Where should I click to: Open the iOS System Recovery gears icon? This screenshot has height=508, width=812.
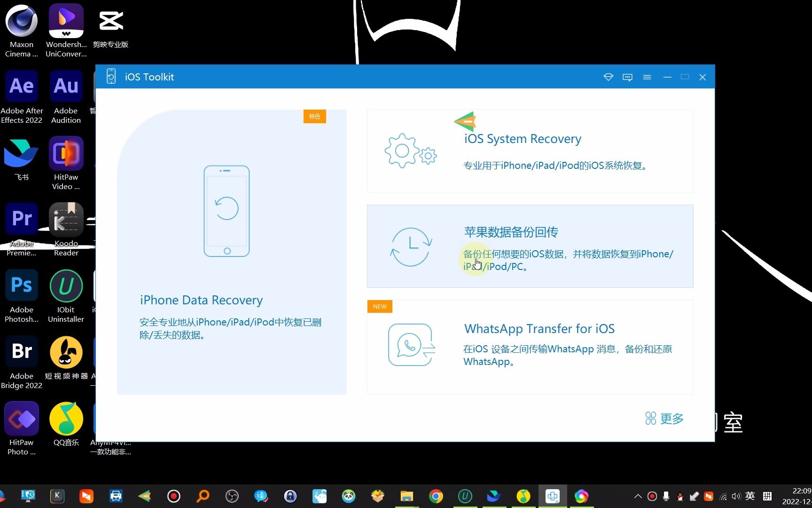[x=410, y=151]
